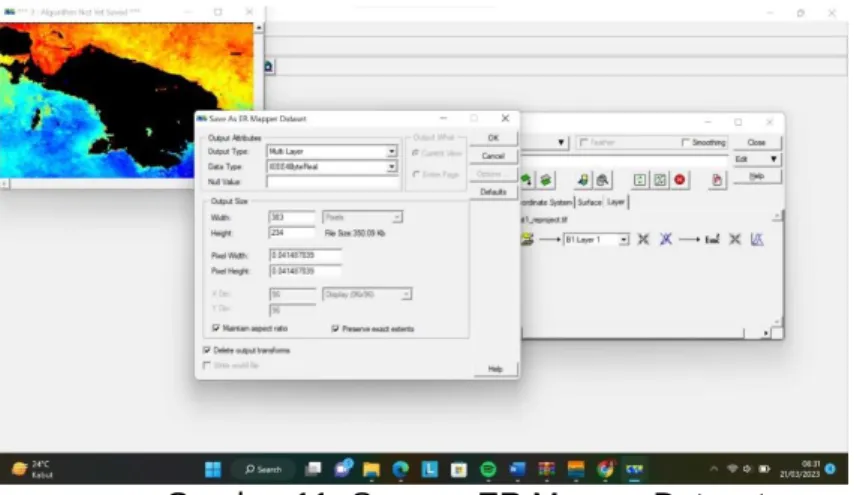Screen dimensions: 854x495
Task: Switch to the Coordinate System tab
Action: pos(546,202)
